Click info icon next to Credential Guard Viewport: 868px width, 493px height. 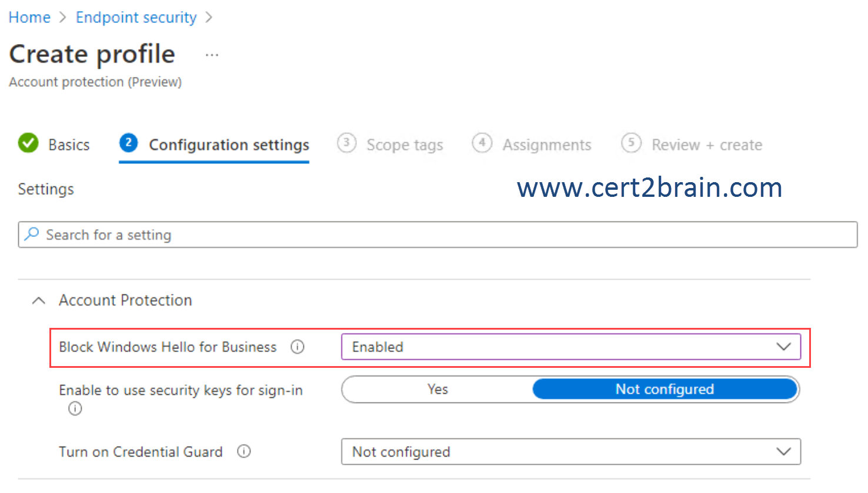pyautogui.click(x=244, y=451)
